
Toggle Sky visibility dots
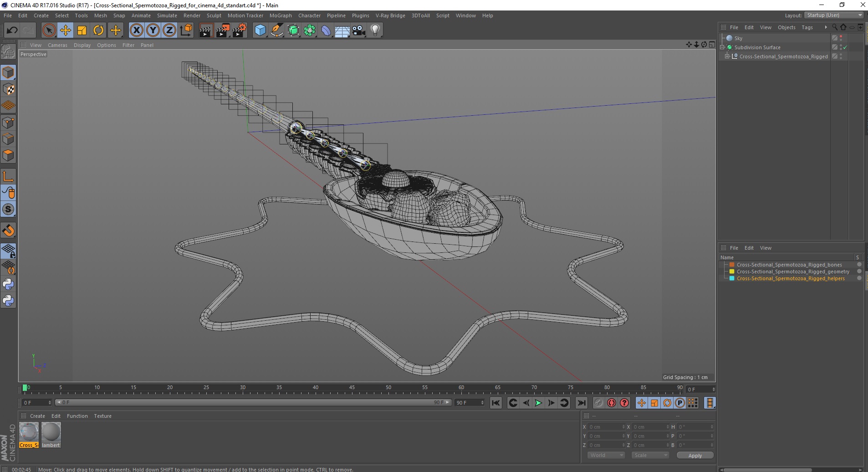click(x=841, y=38)
